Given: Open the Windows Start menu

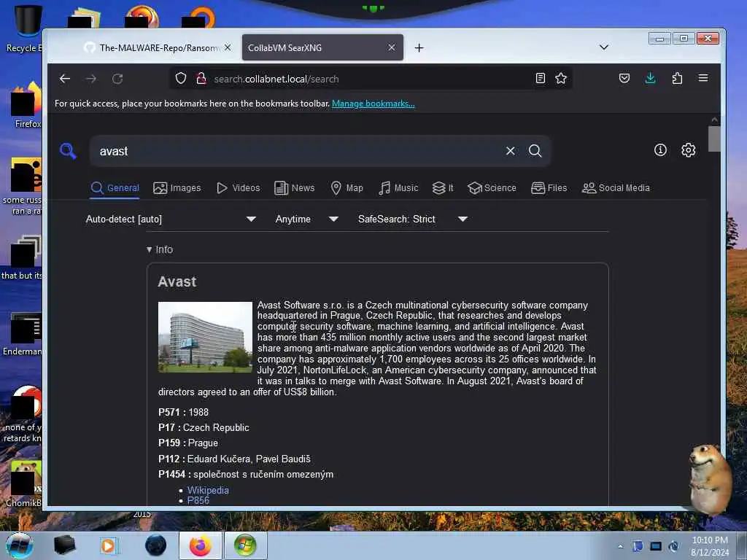Looking at the screenshot, I should tap(20, 545).
